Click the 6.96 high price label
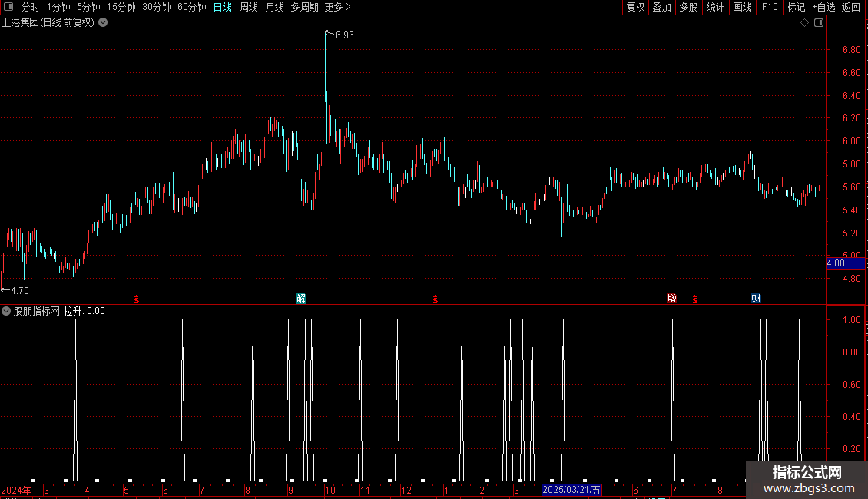This screenshot has height=499, width=868. 345,35
